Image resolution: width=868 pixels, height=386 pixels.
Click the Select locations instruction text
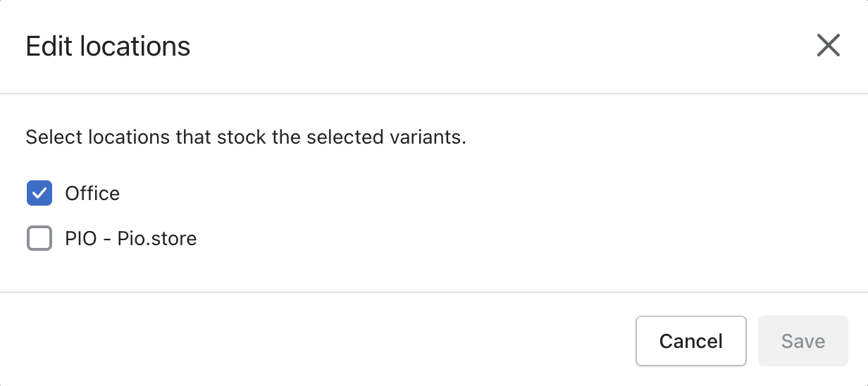point(246,137)
